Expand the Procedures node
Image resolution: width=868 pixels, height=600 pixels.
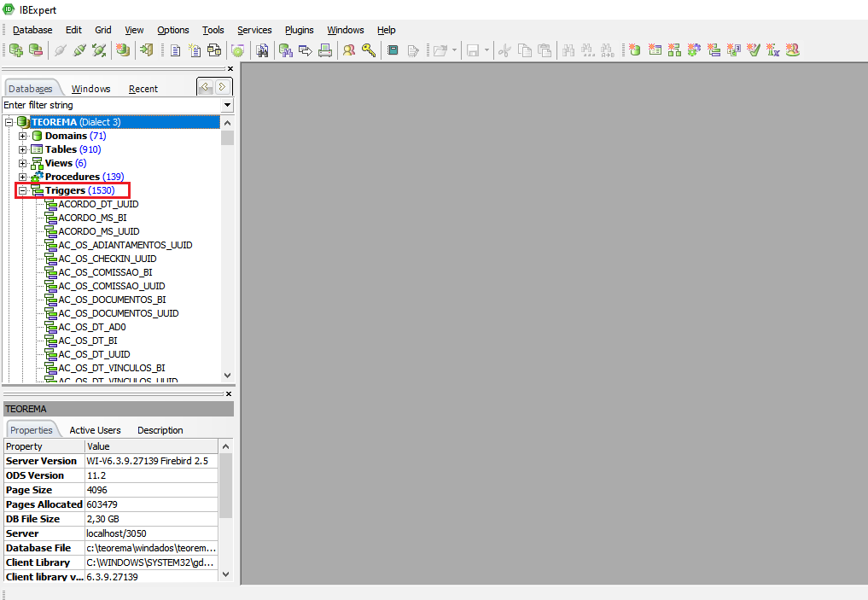coord(23,178)
